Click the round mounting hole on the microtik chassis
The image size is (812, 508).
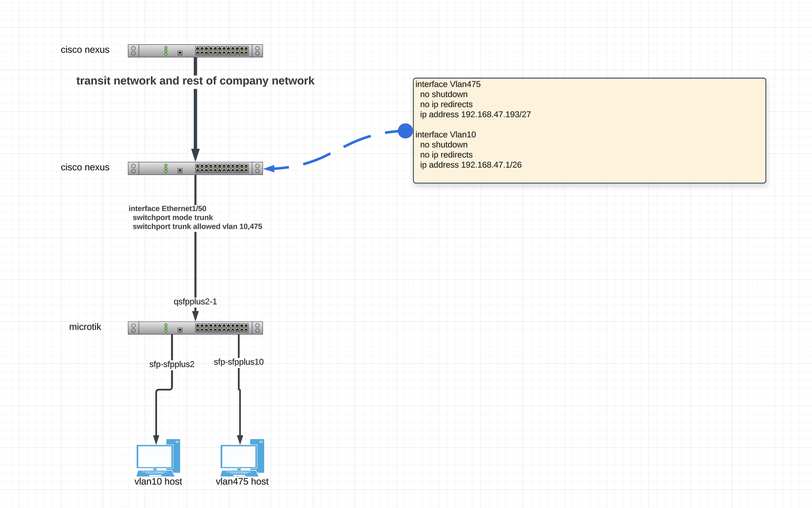point(134,325)
